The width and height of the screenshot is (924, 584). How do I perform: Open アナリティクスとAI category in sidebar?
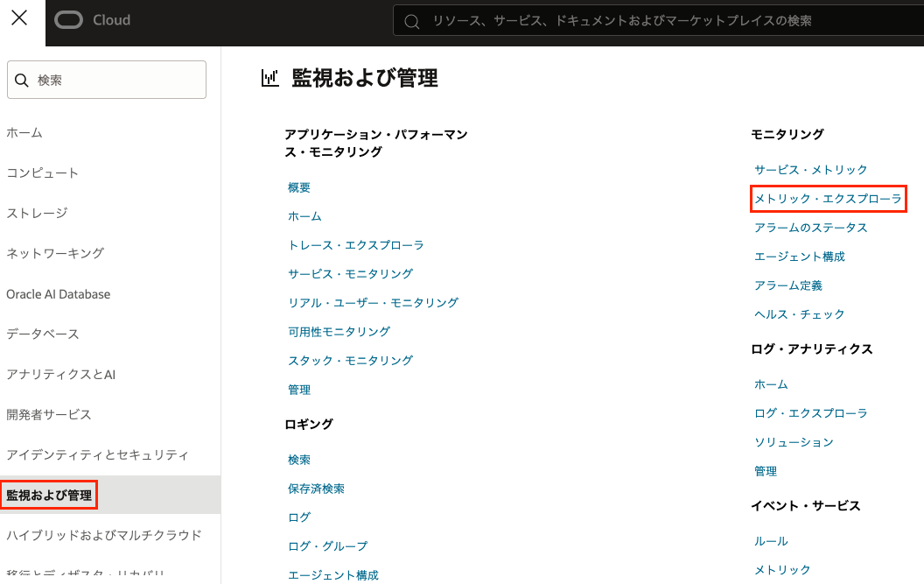click(61, 375)
